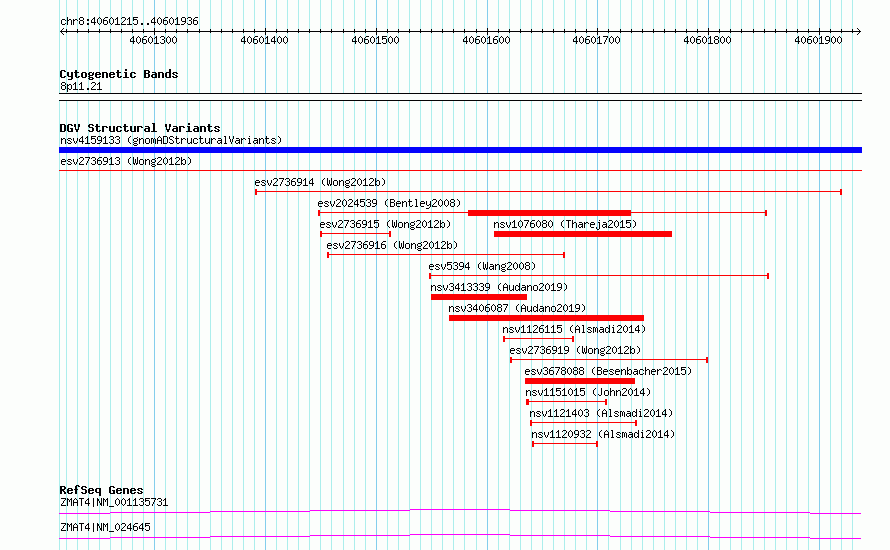
Task: Click the nsv1121403 (Alsmadi2014) label
Action: coord(601,413)
